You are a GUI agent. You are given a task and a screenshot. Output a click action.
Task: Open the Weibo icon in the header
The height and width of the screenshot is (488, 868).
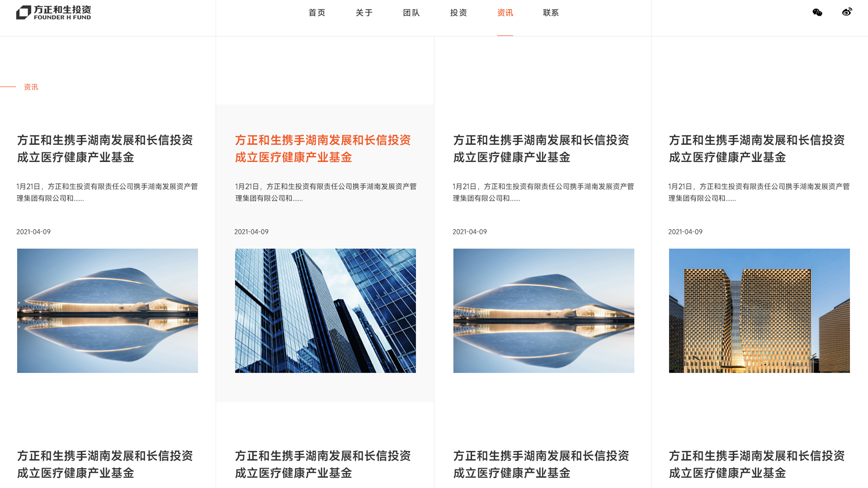coord(847,13)
